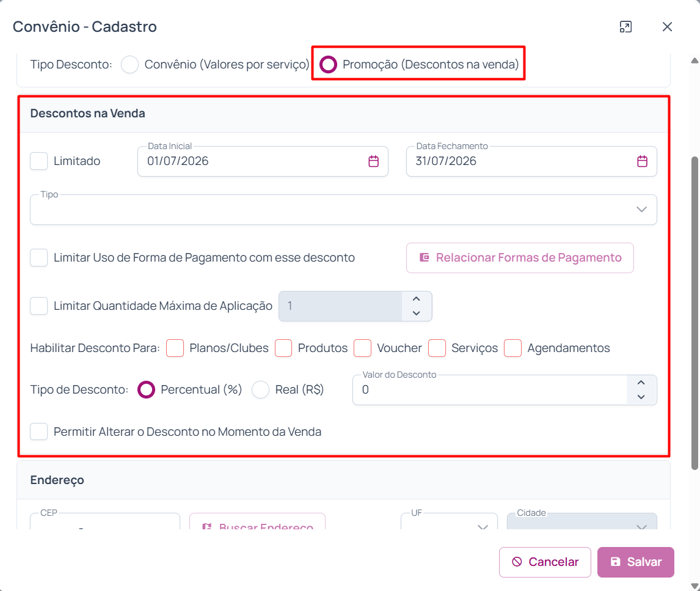This screenshot has width=700, height=591.
Task: Click the vertical scrollbar thumb
Action: 695,313
